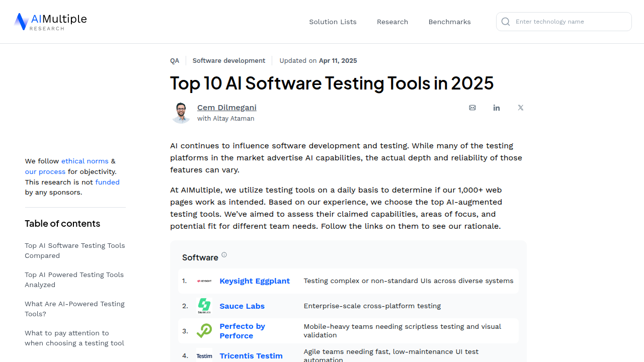Share article on X icon
644x362 pixels.
[521, 108]
